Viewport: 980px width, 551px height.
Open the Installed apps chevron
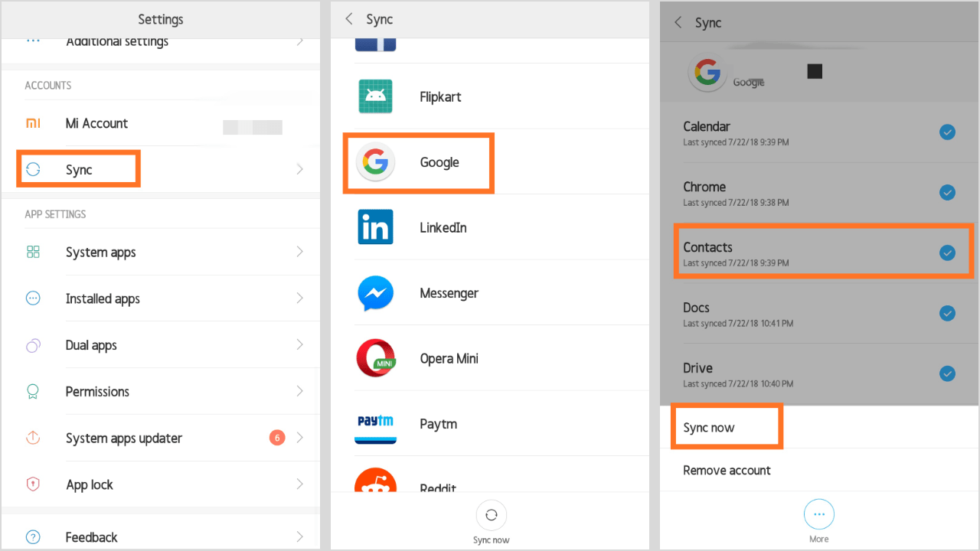(x=300, y=298)
